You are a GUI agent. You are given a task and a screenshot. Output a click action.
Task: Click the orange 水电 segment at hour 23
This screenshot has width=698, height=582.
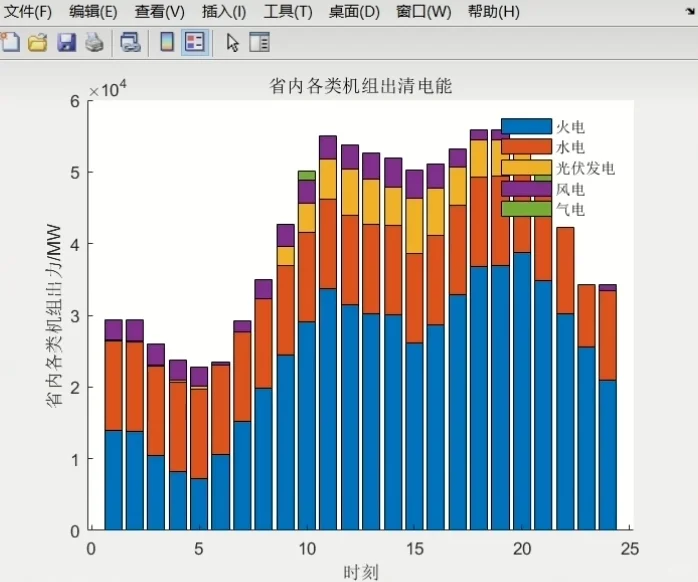pyautogui.click(x=587, y=316)
